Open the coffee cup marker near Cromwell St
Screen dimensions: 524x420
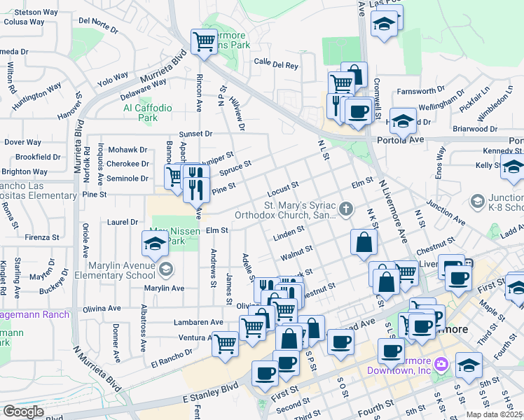tap(357, 112)
